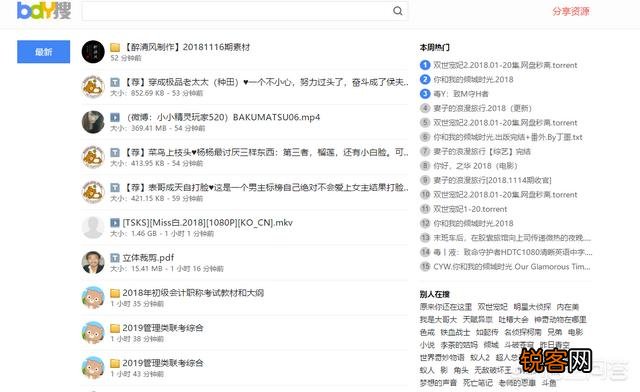640x392 pixels.
Task: Open 2019管理类联考综合 title posted 1小时38分钟前
Action: pyautogui.click(x=163, y=328)
